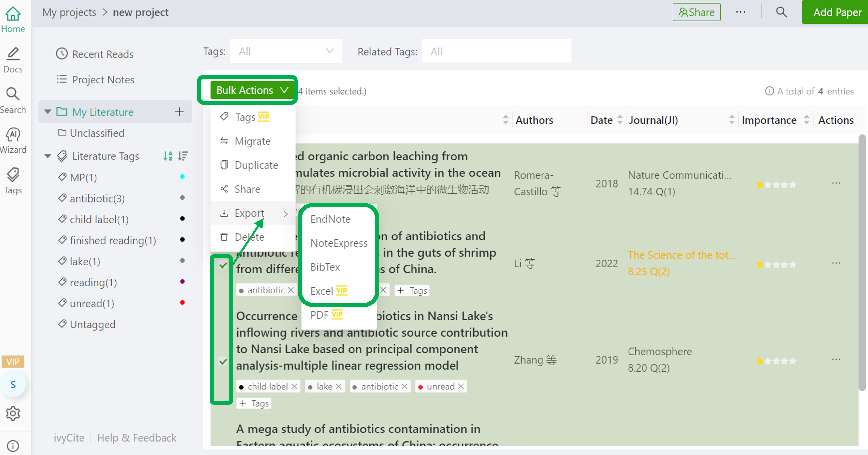Open actions menu for Romera-Castillo row
868x455 pixels.
(x=836, y=183)
